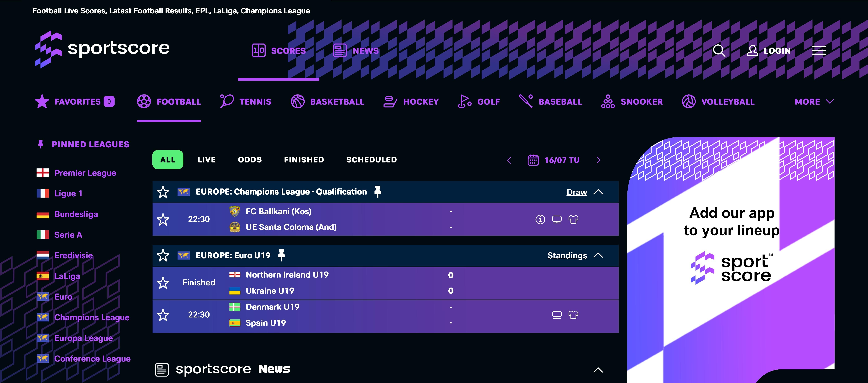Click the Favorites star icon
This screenshot has width=868, height=383.
point(42,101)
